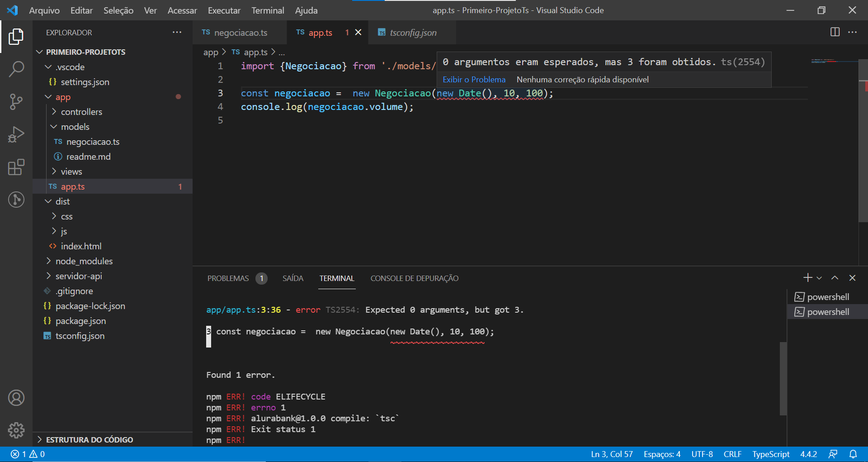
Task: Collapse the models folder
Action: tap(113, 127)
